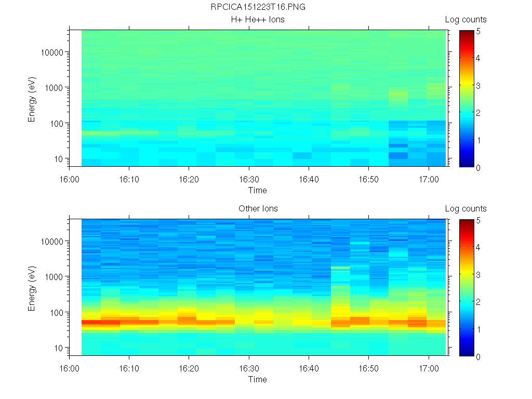Viewport: 532px width, 399px height.
Task: Click the 17:00 tick label under bottom panel
Action: point(429,368)
